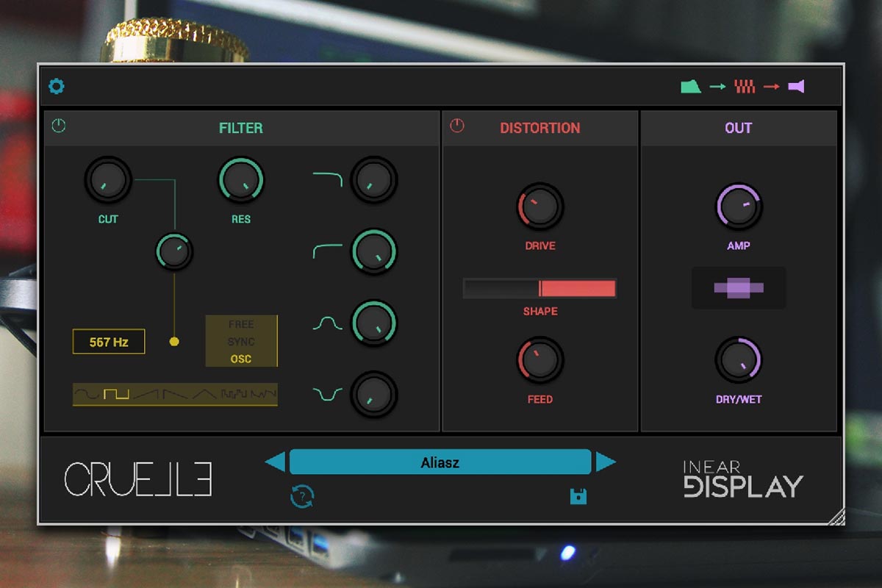Viewport: 882px width, 588px height.
Task: Click the DRY/WET knob
Action: pos(739,360)
